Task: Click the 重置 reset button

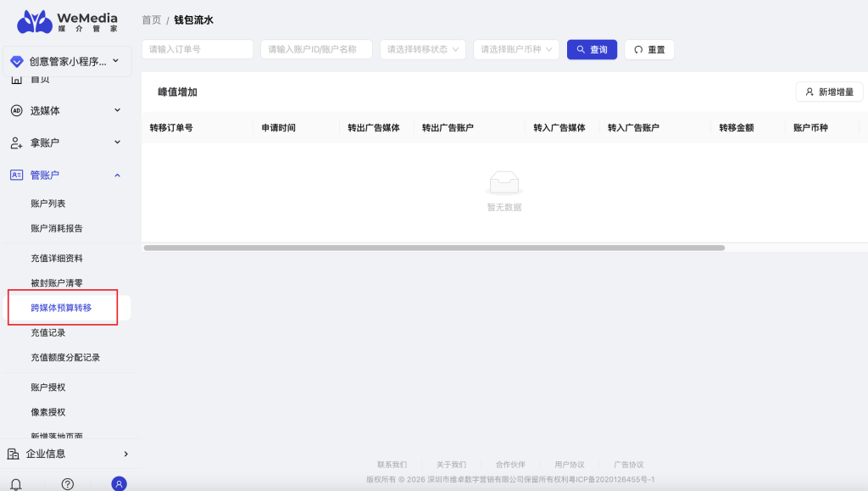Action: click(648, 49)
